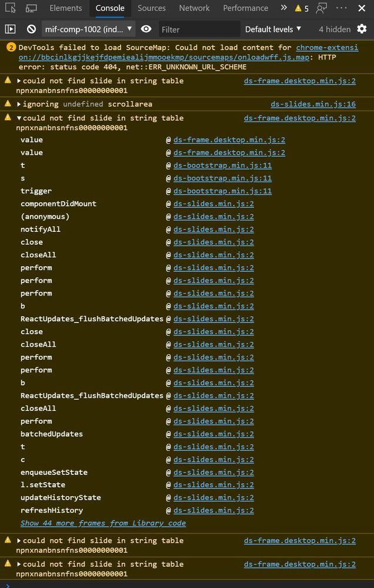Switch to the Elements tab
This screenshot has width=374, height=588.
tap(66, 8)
